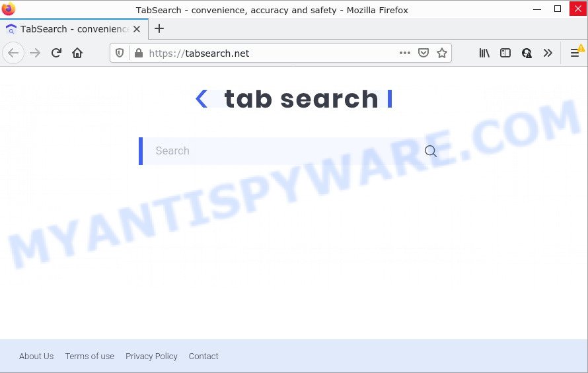588x373 pixels.
Task: Open tracking protection shield info
Action: (120, 53)
